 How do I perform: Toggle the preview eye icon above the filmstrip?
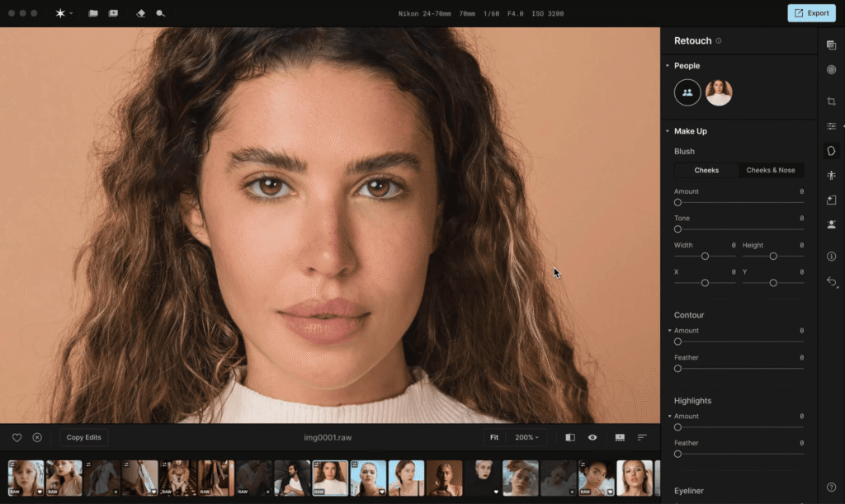(x=592, y=437)
